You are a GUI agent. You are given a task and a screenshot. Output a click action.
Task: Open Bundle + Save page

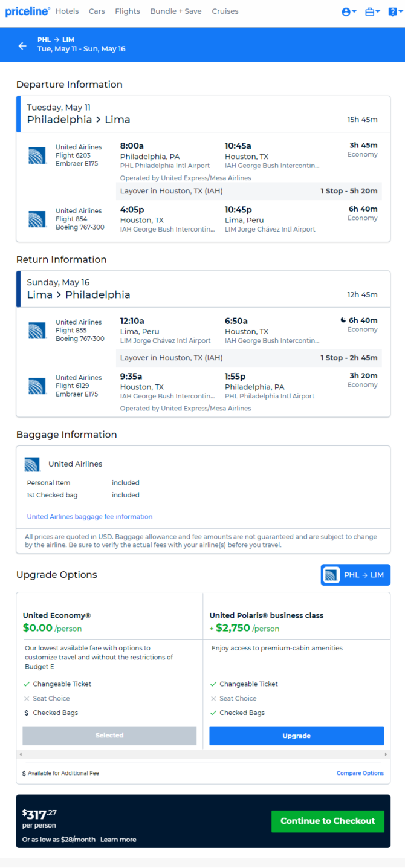(x=176, y=11)
